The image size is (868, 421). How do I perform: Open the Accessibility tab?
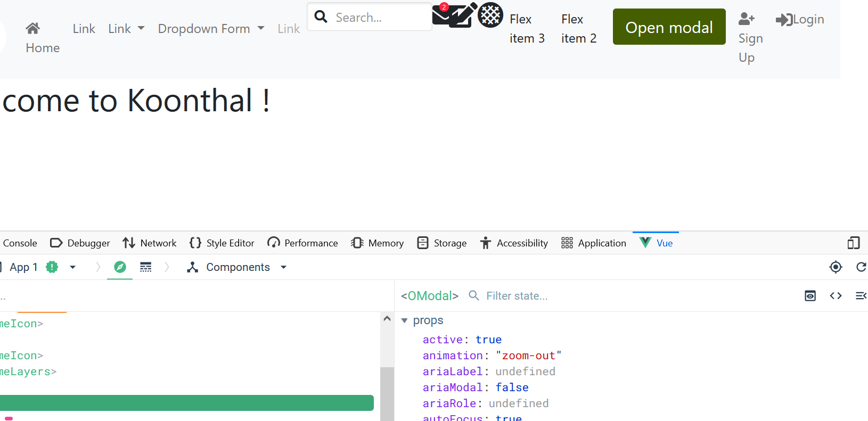pos(514,243)
